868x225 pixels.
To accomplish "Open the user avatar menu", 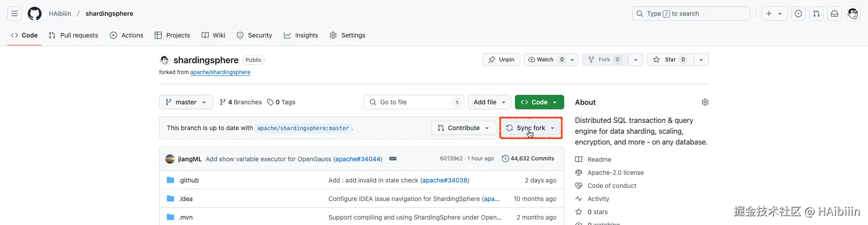I will [x=853, y=14].
